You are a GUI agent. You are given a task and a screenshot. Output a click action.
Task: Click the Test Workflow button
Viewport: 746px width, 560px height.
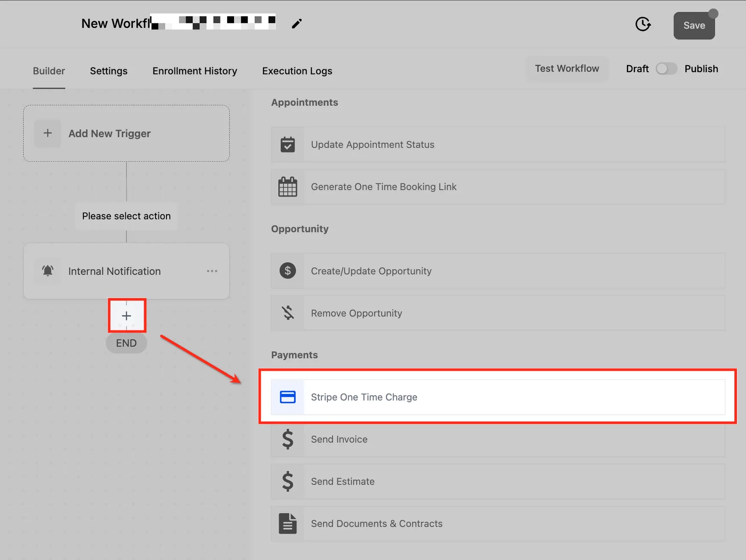[567, 69]
